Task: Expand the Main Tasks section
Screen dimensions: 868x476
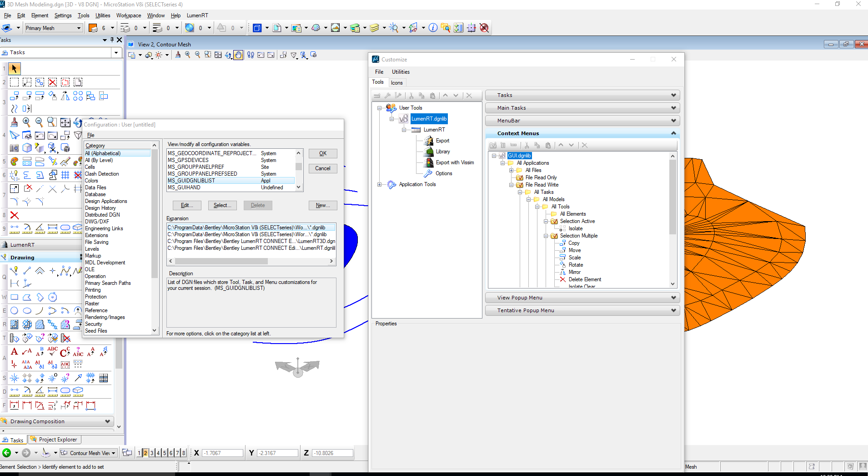Action: pyautogui.click(x=582, y=108)
